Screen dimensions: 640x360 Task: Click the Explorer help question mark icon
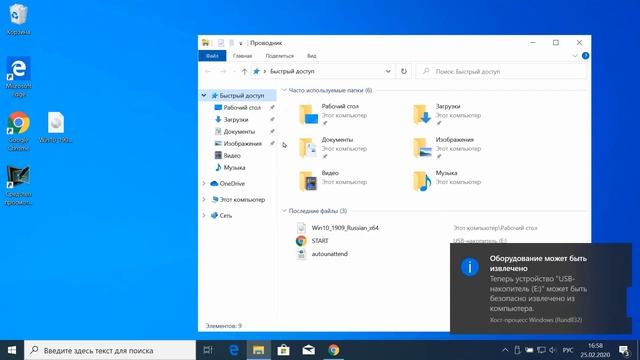click(585, 56)
